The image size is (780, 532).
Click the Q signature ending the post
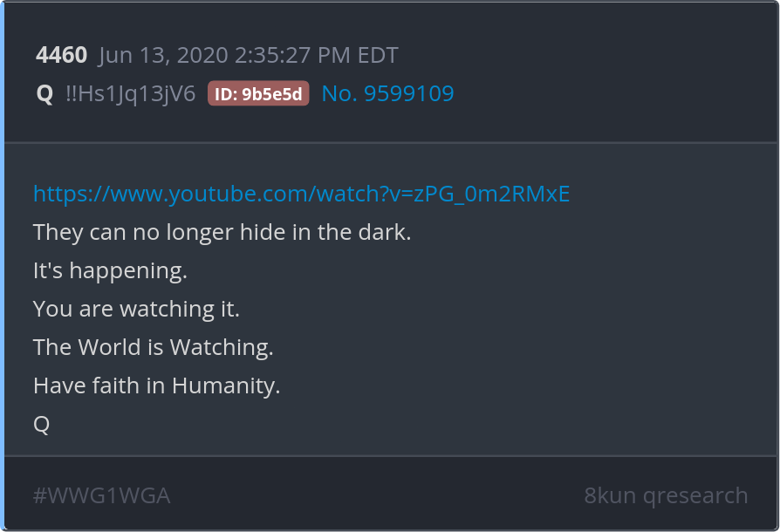(x=41, y=425)
